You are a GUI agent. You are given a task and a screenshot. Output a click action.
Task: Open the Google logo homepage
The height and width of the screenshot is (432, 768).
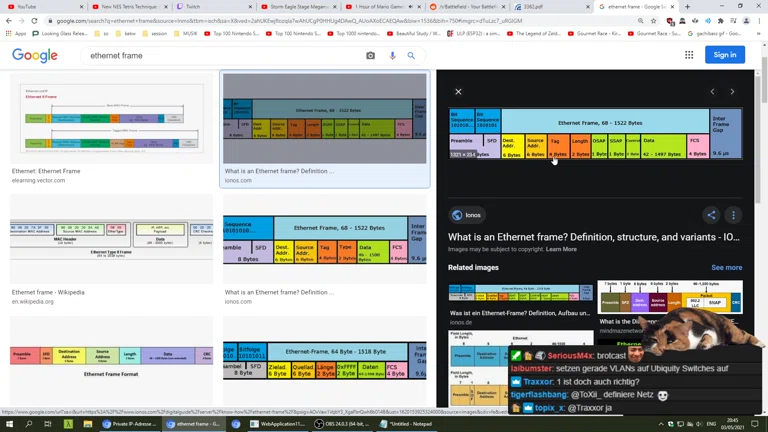click(35, 55)
